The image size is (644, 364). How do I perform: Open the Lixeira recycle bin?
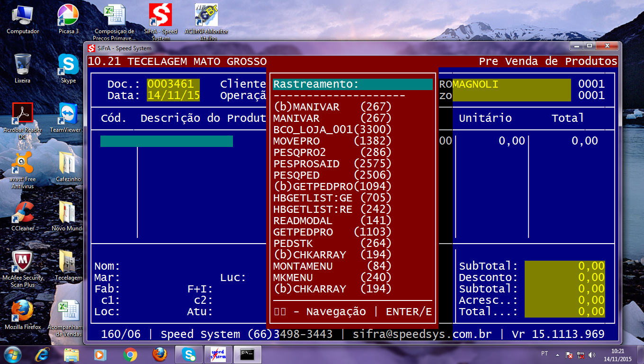23,69
